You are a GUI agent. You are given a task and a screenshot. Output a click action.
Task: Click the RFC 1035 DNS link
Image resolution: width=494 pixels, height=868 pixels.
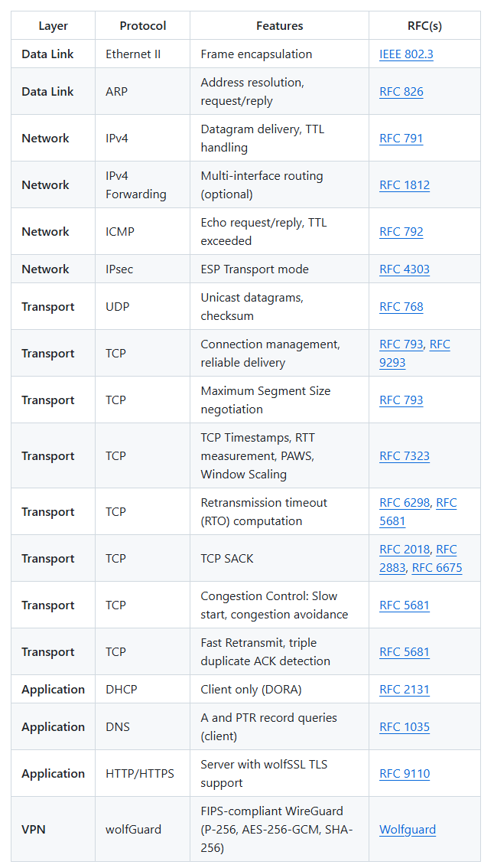[404, 727]
